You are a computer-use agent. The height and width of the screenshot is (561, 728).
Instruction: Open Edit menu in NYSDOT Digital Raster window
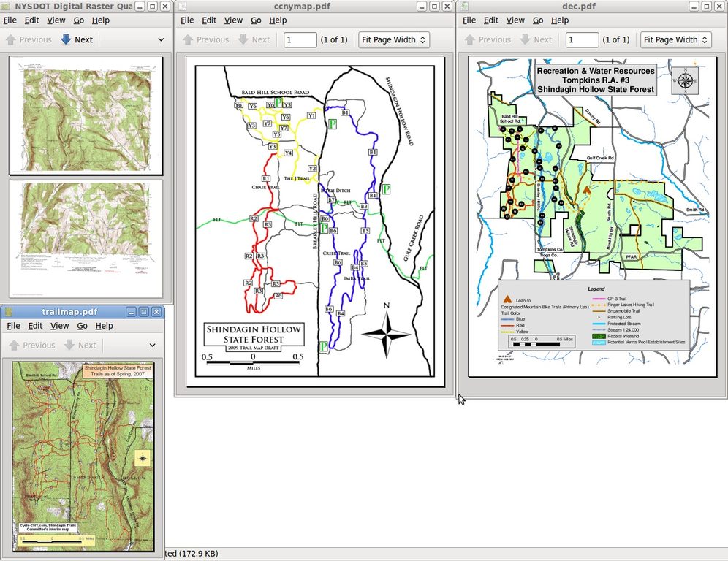[x=31, y=20]
